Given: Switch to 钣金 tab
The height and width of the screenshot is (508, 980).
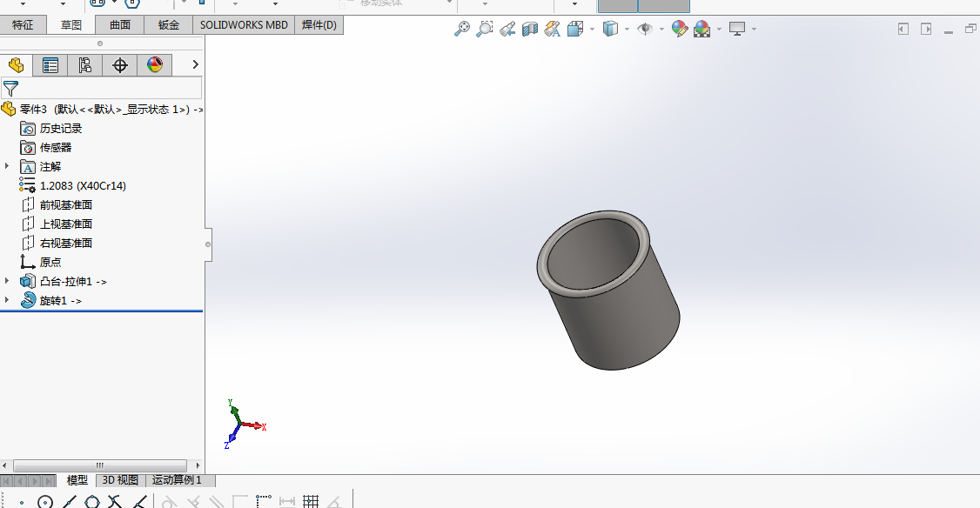Looking at the screenshot, I should (x=169, y=25).
